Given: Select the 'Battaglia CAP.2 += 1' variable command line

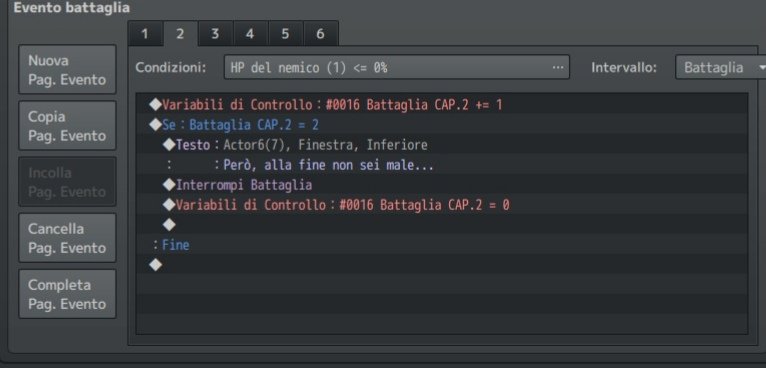Looking at the screenshot, I should click(x=442, y=105).
